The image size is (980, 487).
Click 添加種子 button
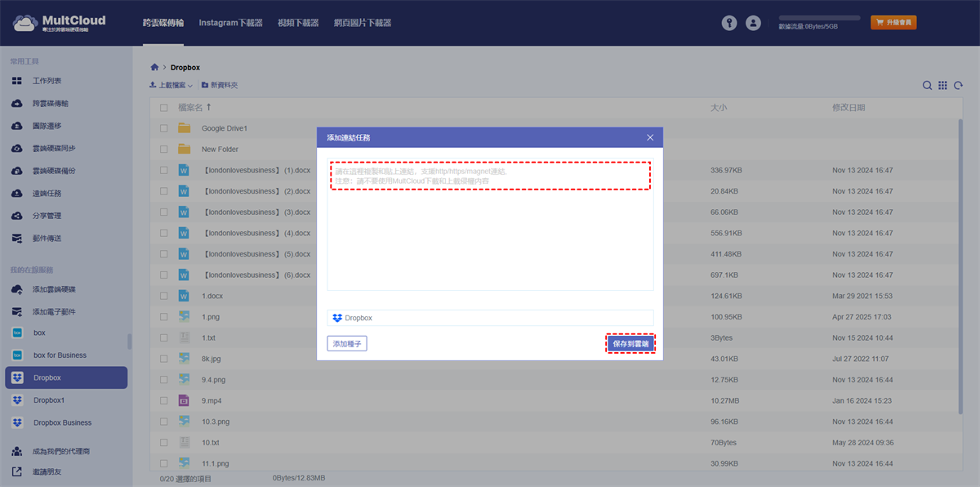347,344
